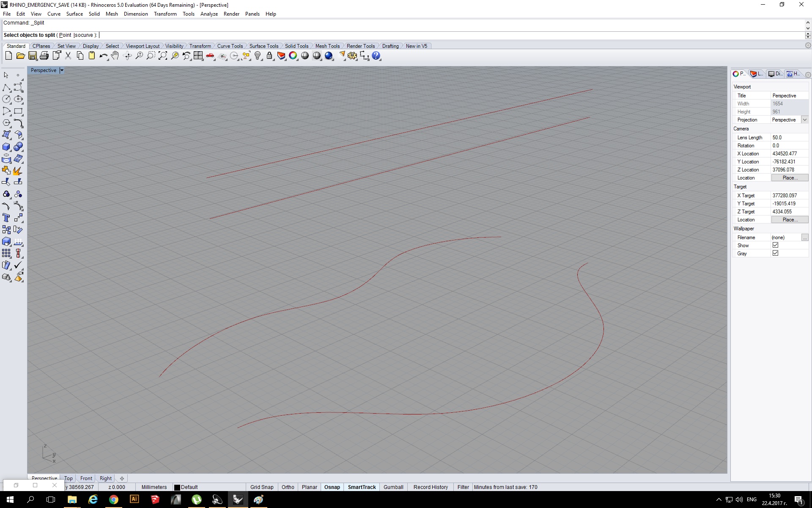The width and height of the screenshot is (812, 508).
Task: Switch to the Right viewport tab
Action: [x=106, y=478]
